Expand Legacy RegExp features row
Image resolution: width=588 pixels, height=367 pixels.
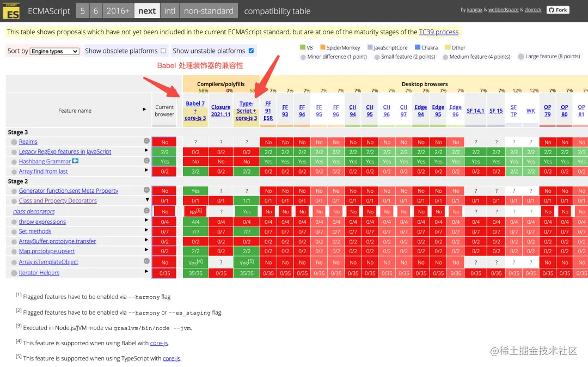tap(146, 150)
